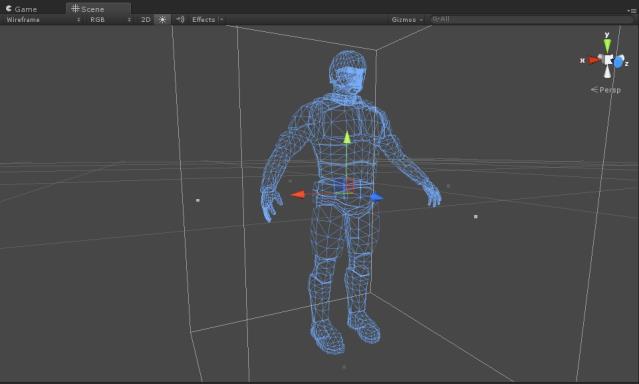Click the gizmo center cube
The width and height of the screenshot is (639, 384).
(x=608, y=60)
